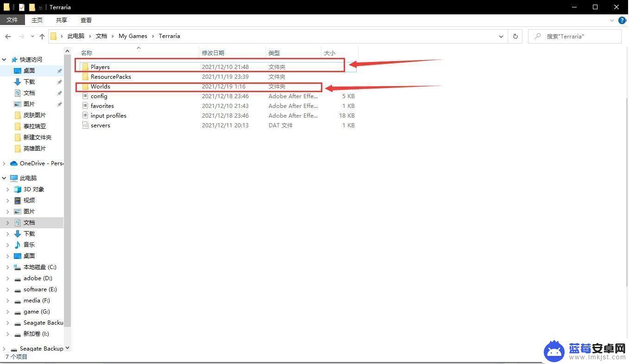The height and width of the screenshot is (364, 629).
Task: Refresh the current folder view
Action: 515,36
